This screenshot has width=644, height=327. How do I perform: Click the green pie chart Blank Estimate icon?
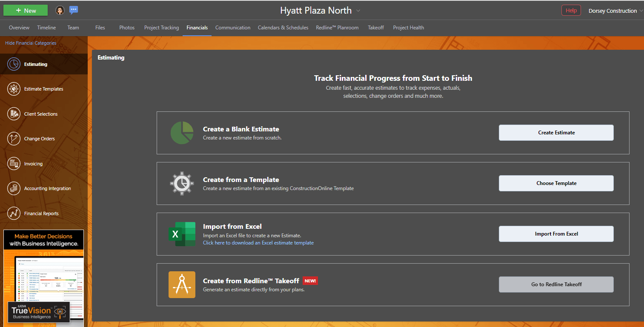click(x=182, y=133)
